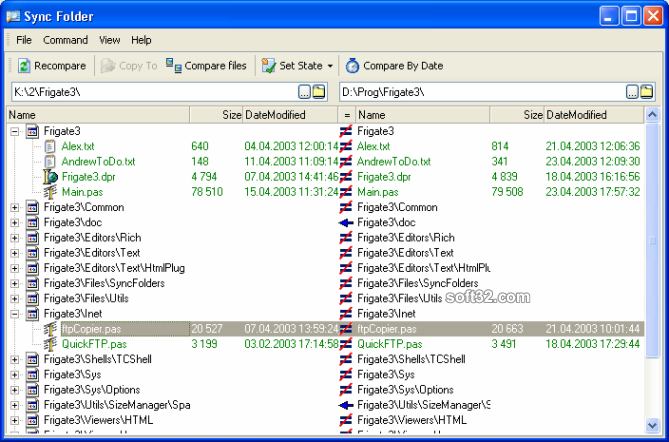Expand the Frigate3\Sys\Options folder
Screen dimensions: 669x442
click(15, 390)
